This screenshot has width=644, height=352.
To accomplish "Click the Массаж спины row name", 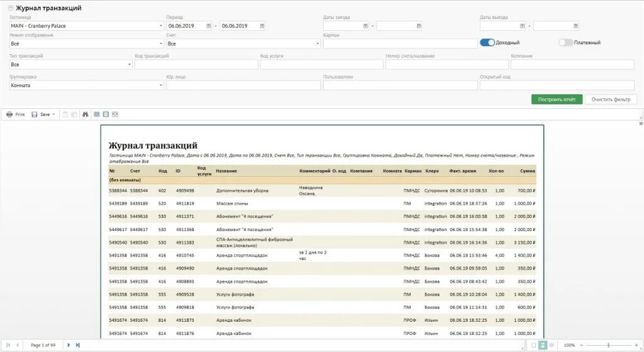I will click(x=232, y=203).
